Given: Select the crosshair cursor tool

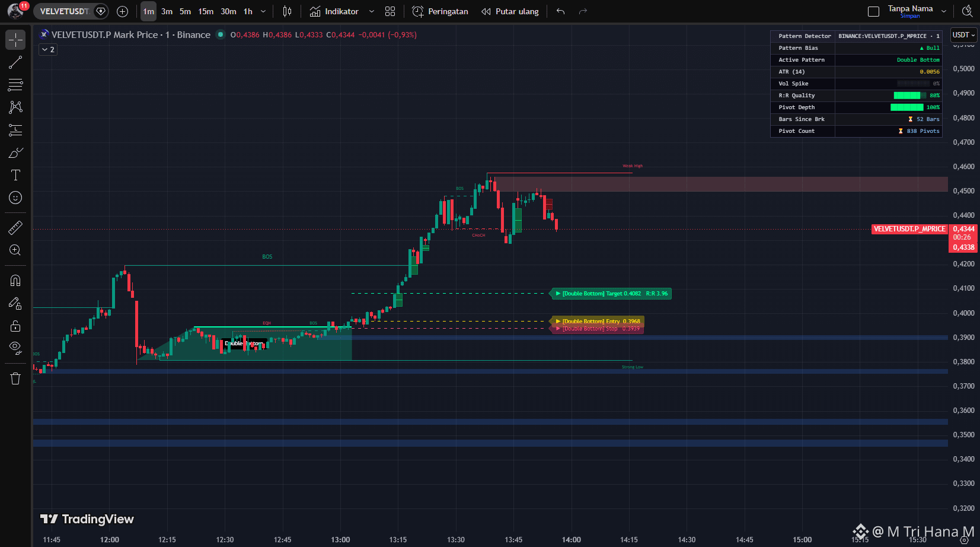Looking at the screenshot, I should click(x=15, y=40).
